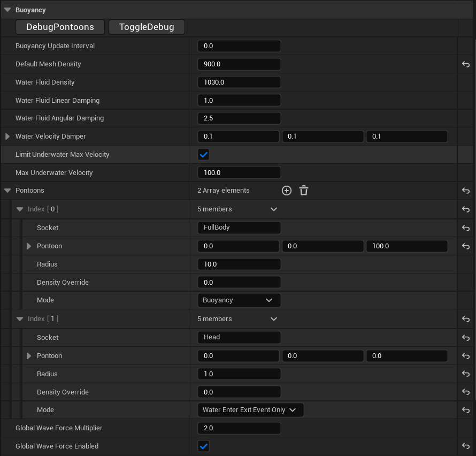Disable Limit Underwater Max Velocity checkbox
This screenshot has height=456, width=476.
coord(203,155)
